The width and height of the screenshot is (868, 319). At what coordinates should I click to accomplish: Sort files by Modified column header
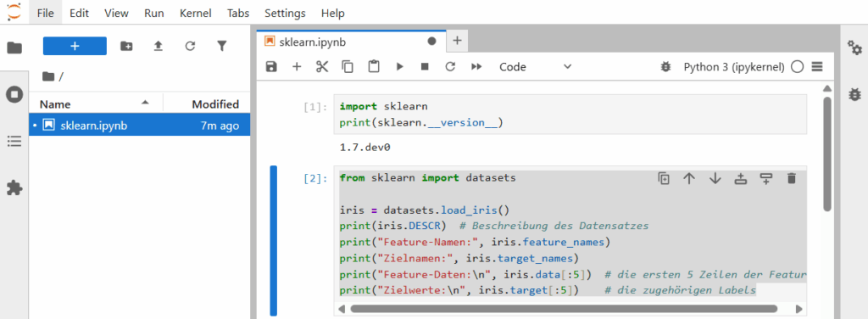pos(208,104)
